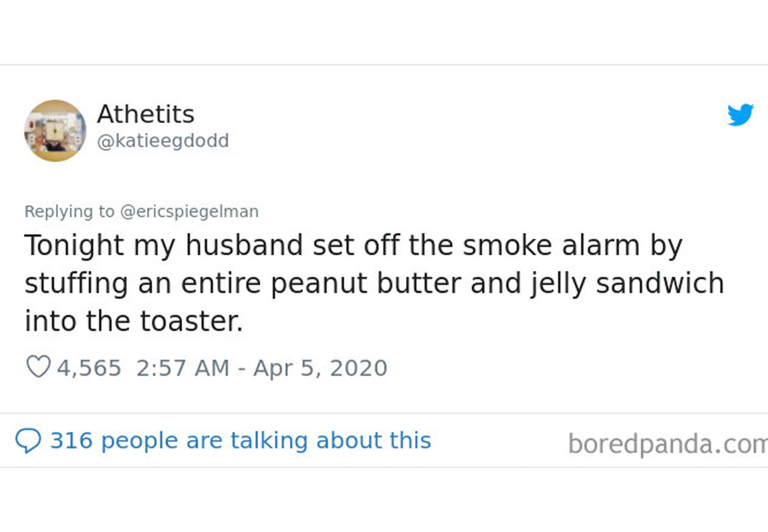Click the phrase "peanut butter"

tap(354, 283)
